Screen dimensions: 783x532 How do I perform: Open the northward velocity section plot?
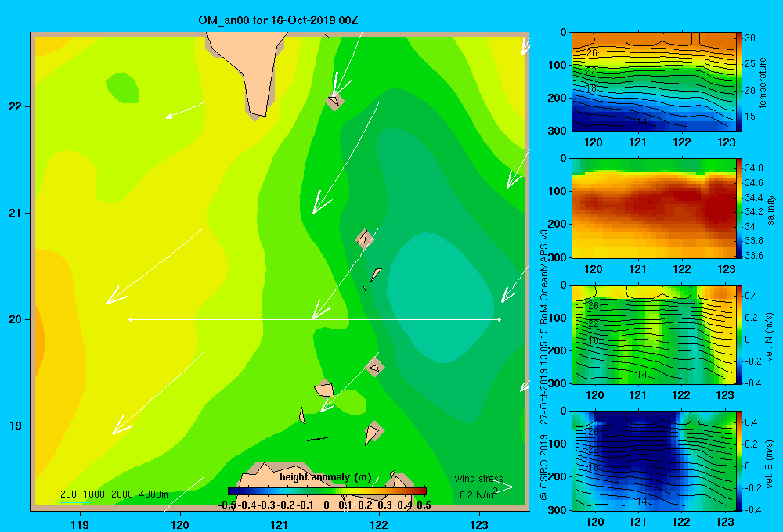coord(654,334)
